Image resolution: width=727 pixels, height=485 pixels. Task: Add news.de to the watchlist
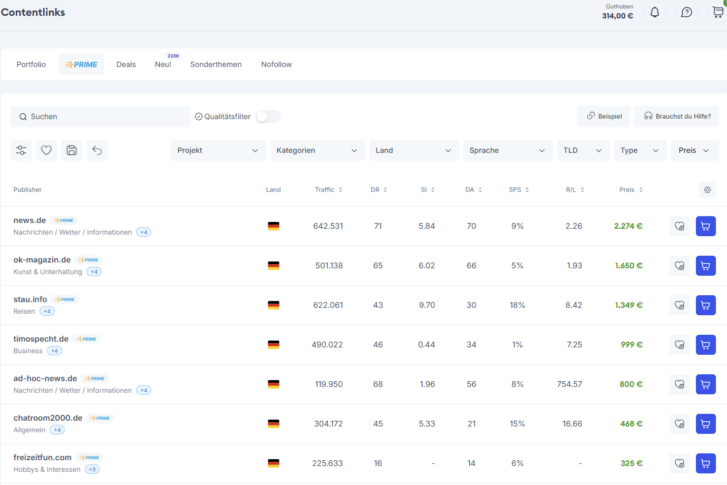[679, 226]
